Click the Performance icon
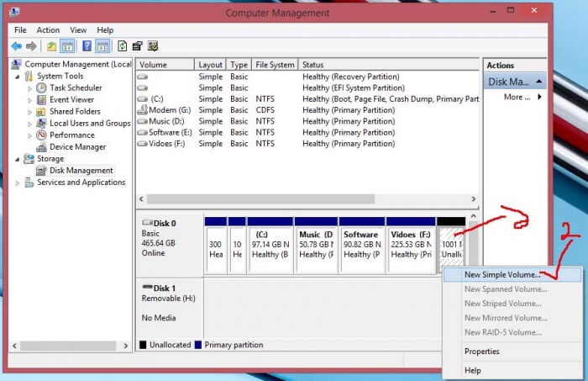588x381 pixels. pyautogui.click(x=41, y=135)
